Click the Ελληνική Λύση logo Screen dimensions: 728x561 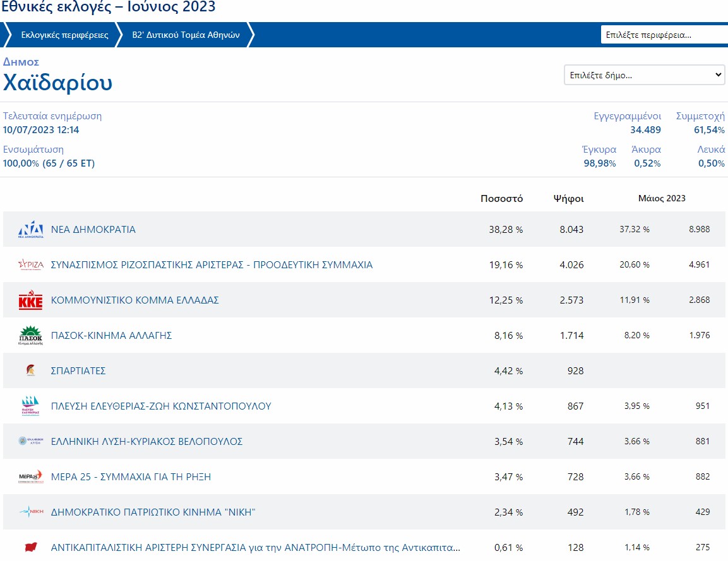pos(31,441)
